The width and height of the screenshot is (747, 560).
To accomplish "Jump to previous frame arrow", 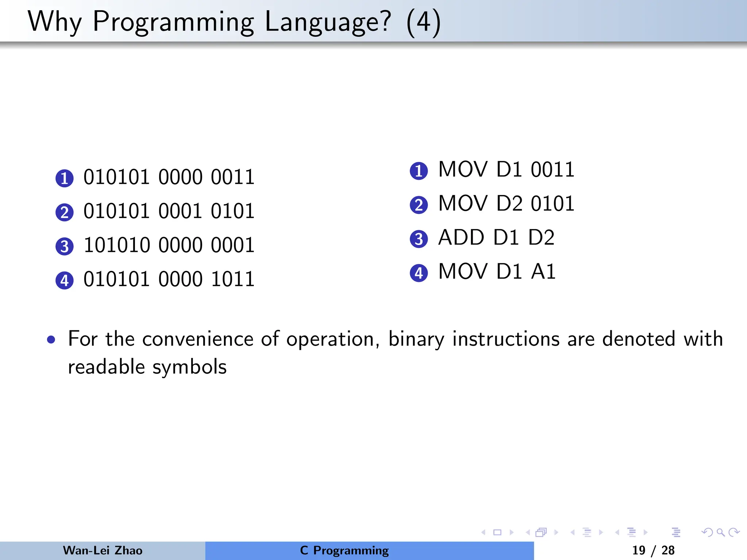I will pyautogui.click(x=528, y=532).
